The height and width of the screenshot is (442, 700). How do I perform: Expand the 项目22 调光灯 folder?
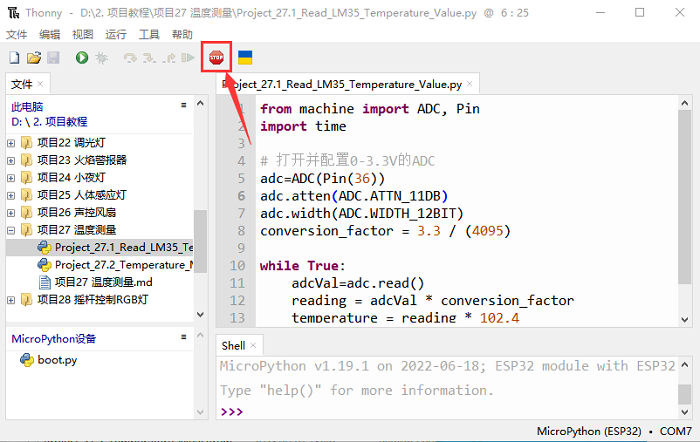pos(12,142)
